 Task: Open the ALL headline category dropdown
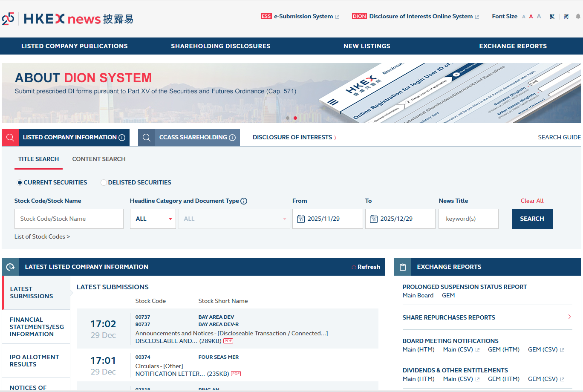[153, 219]
